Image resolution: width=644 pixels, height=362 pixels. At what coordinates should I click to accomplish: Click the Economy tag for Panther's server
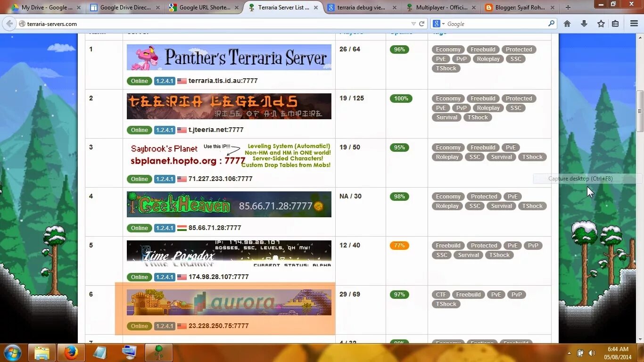tap(448, 49)
